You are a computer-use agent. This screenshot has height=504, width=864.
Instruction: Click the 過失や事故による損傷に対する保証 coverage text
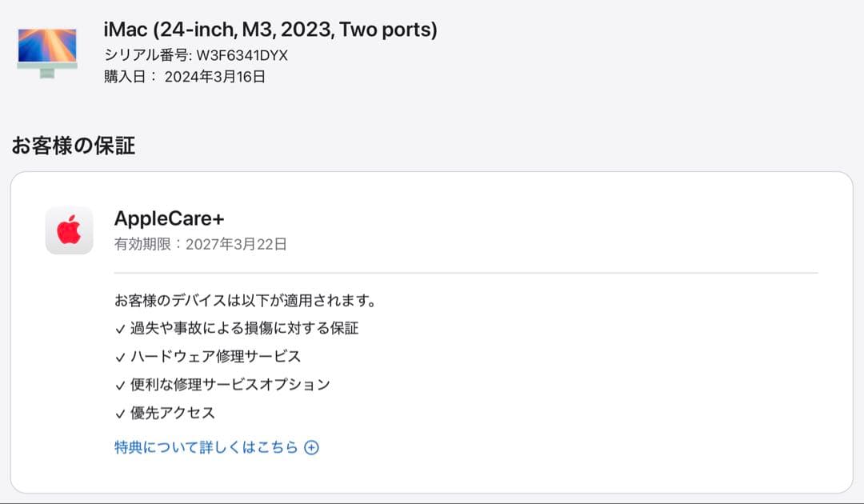point(244,328)
